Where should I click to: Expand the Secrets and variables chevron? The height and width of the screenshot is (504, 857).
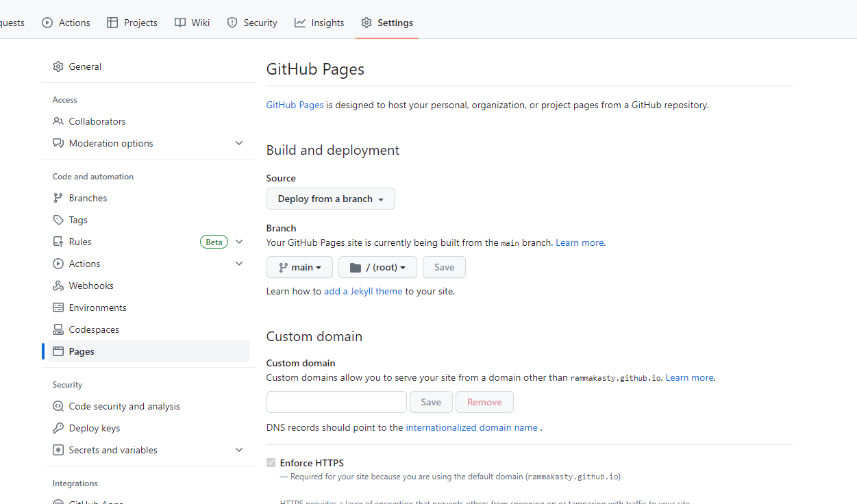(x=239, y=450)
